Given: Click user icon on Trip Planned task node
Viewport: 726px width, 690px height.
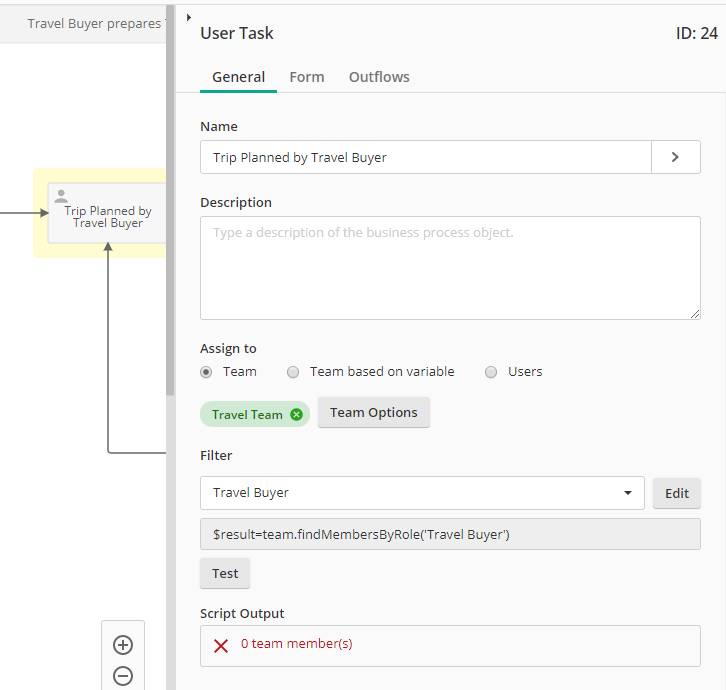Looking at the screenshot, I should tap(61, 197).
